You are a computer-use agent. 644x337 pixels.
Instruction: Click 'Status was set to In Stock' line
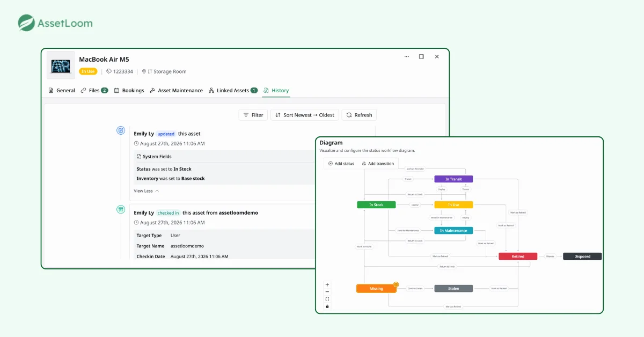tap(164, 169)
